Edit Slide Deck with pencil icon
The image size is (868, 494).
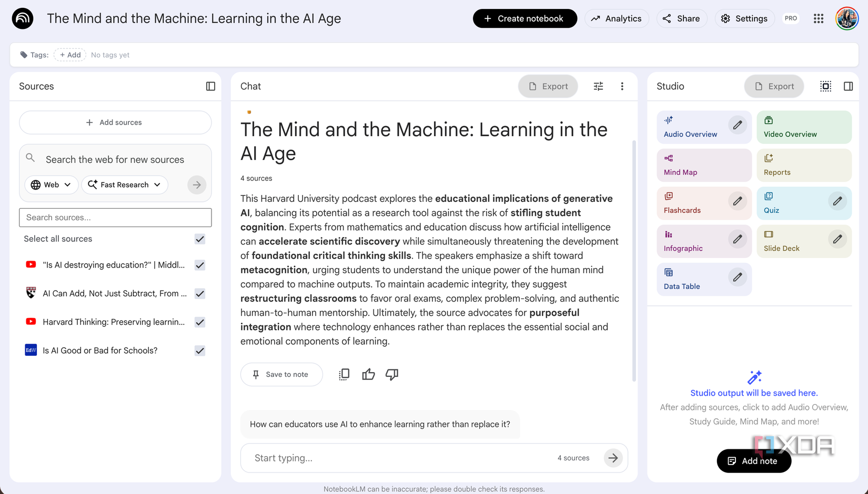(x=837, y=239)
